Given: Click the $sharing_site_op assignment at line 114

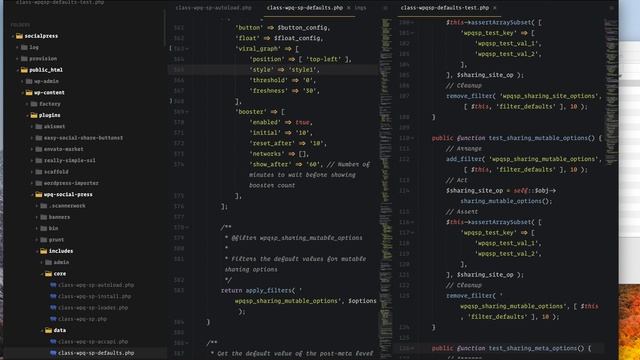Looking at the screenshot, I should [501, 191].
